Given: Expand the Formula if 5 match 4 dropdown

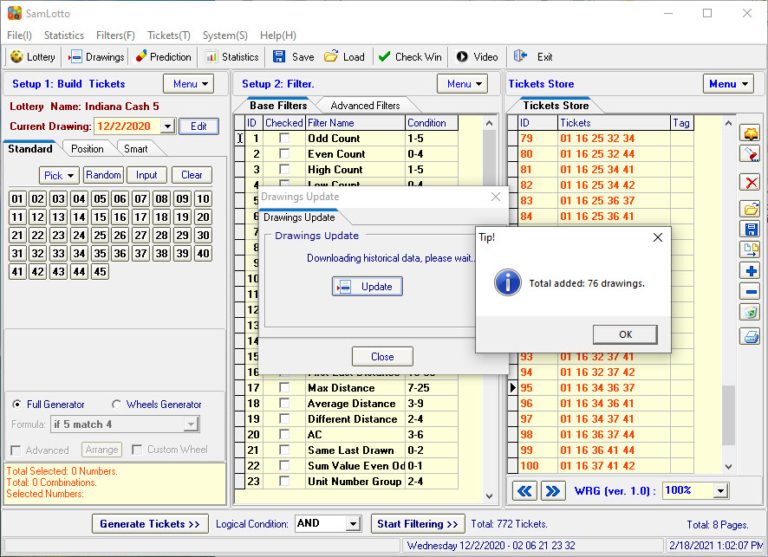Looking at the screenshot, I should [x=191, y=424].
